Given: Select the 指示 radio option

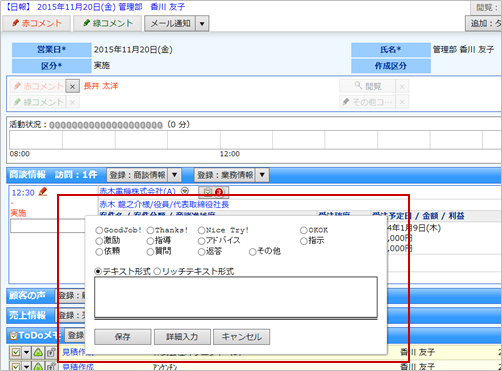Looking at the screenshot, I should click(x=304, y=241).
